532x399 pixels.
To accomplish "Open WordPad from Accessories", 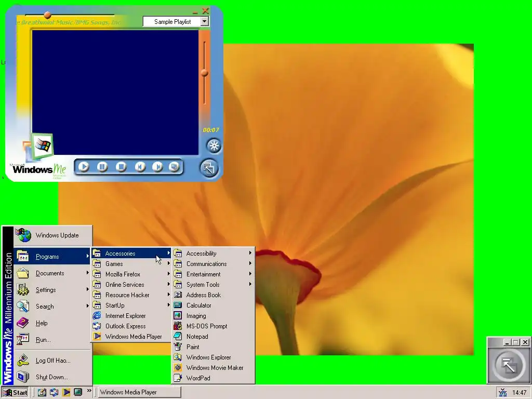I will (213, 378).
